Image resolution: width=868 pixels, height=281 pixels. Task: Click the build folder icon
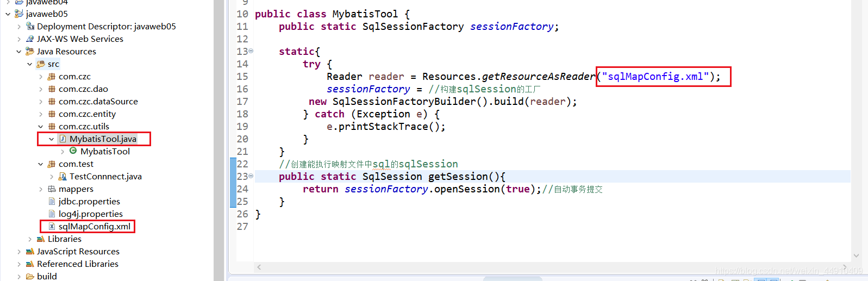[x=30, y=276]
